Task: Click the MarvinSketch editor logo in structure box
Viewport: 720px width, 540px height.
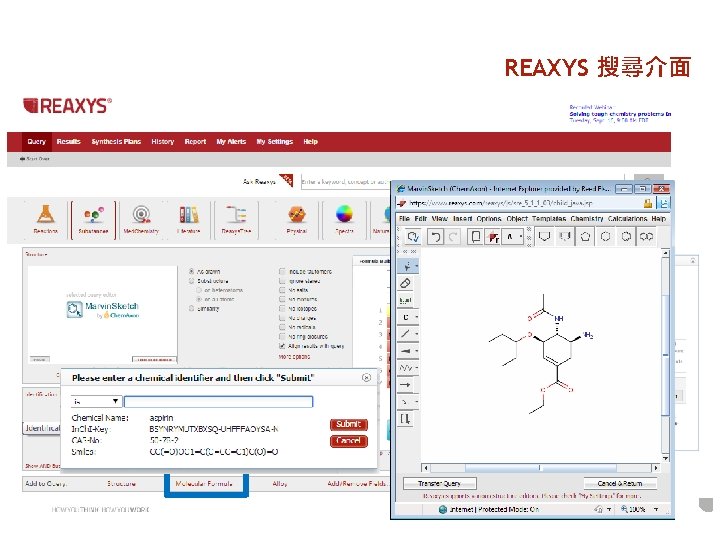Action: pyautogui.click(x=102, y=310)
